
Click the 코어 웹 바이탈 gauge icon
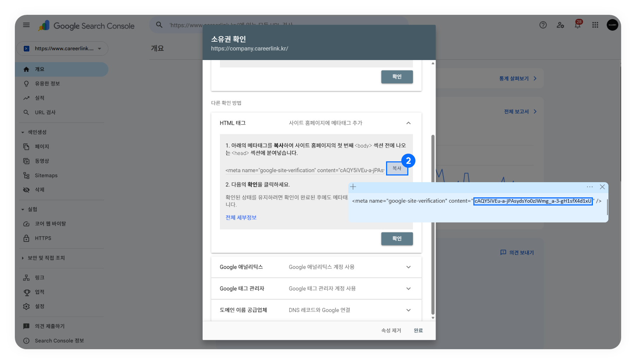coord(26,224)
